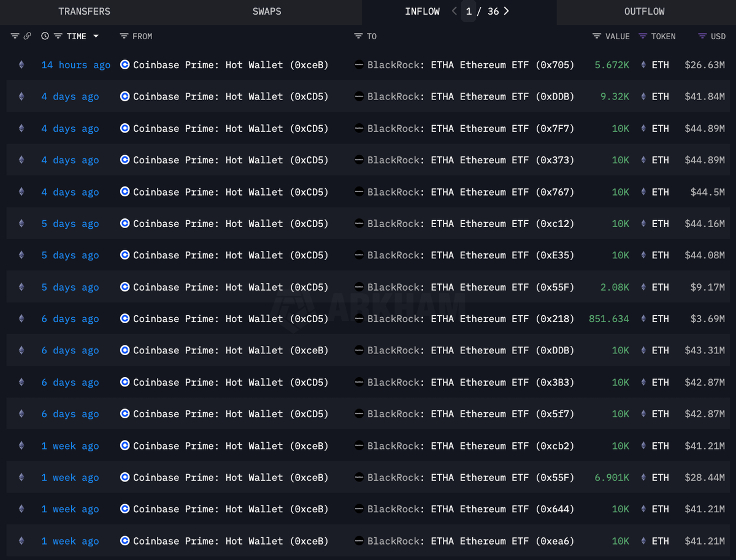Click the 851.634 value
736x560 pixels.
tap(609, 319)
